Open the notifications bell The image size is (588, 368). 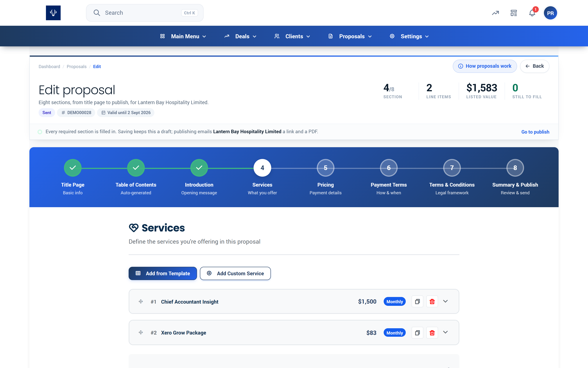click(532, 13)
